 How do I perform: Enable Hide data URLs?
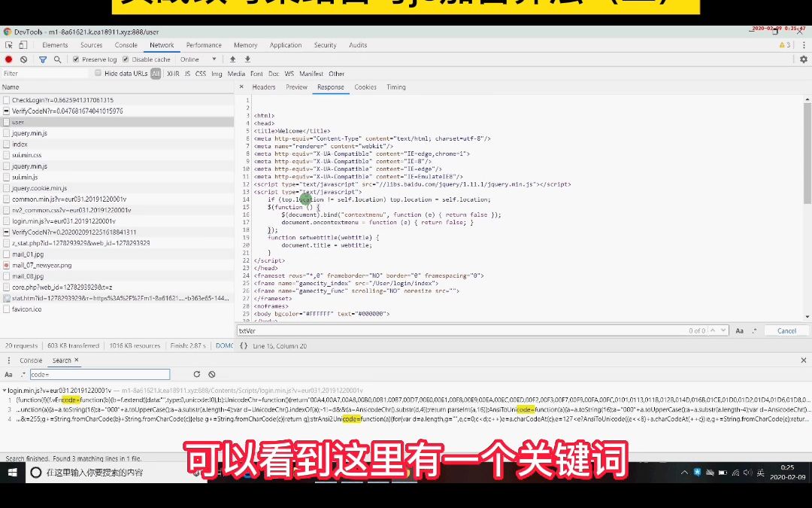point(98,74)
